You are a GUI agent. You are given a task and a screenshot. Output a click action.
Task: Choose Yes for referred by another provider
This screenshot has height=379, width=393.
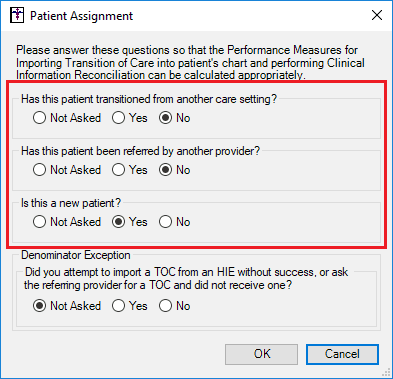(x=129, y=170)
